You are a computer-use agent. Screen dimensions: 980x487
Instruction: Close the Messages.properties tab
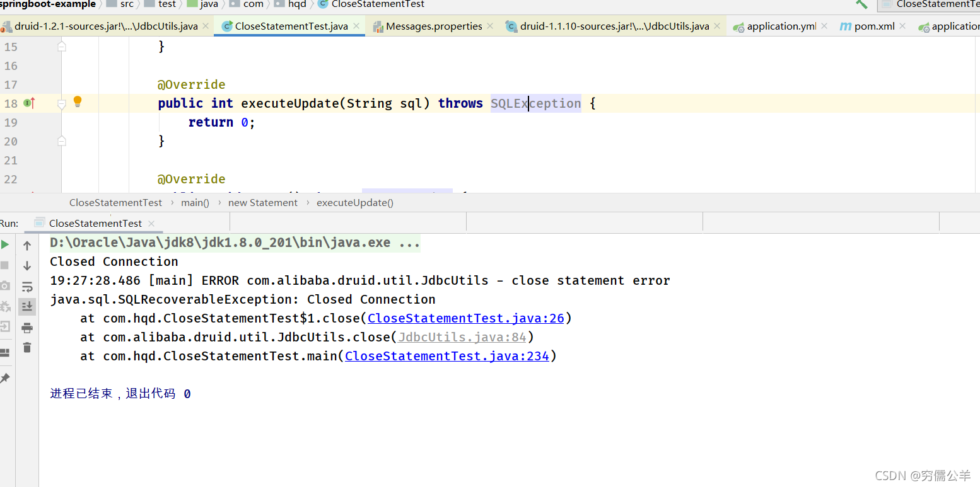click(491, 26)
